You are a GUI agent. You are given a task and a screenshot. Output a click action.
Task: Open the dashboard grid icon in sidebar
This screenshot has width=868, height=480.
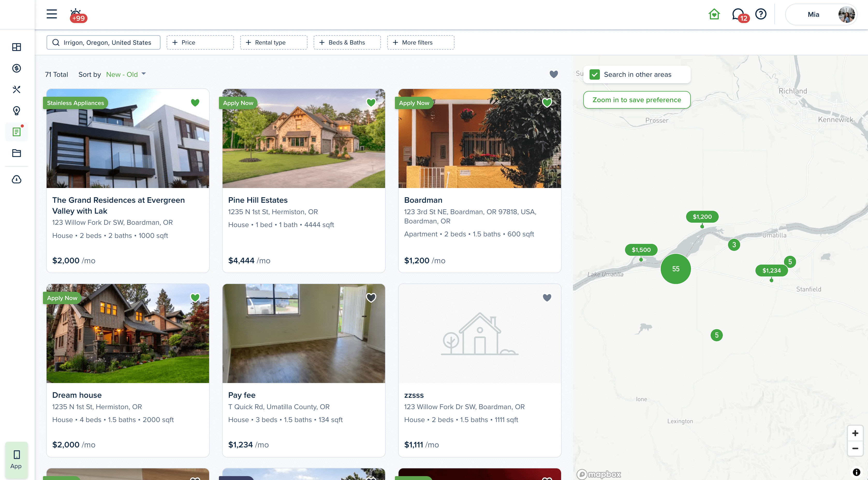17,47
